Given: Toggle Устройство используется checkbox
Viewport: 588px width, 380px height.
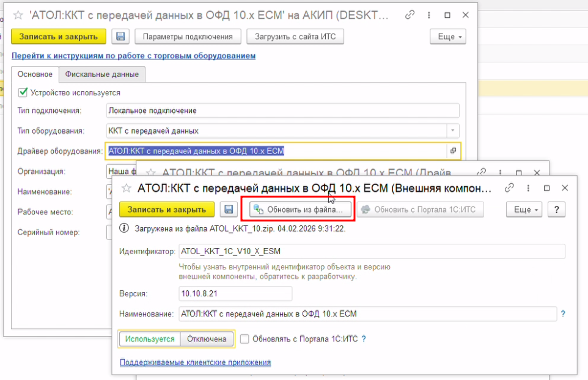Looking at the screenshot, I should [x=23, y=93].
